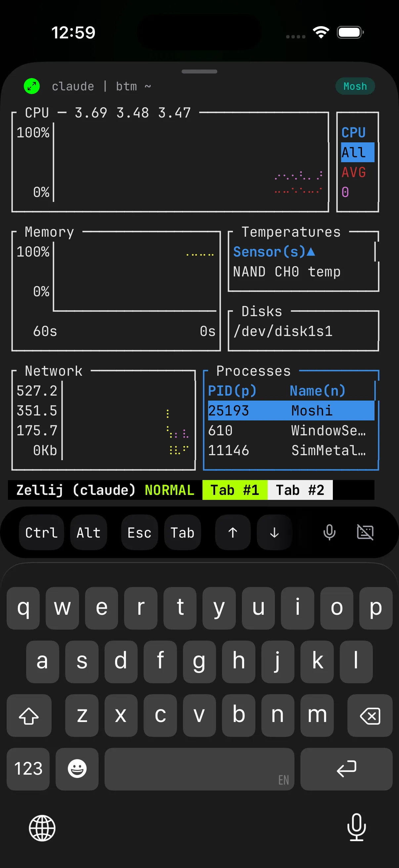Viewport: 399px width, 868px height.
Task: Select the WindowSe… process row
Action: (291, 430)
